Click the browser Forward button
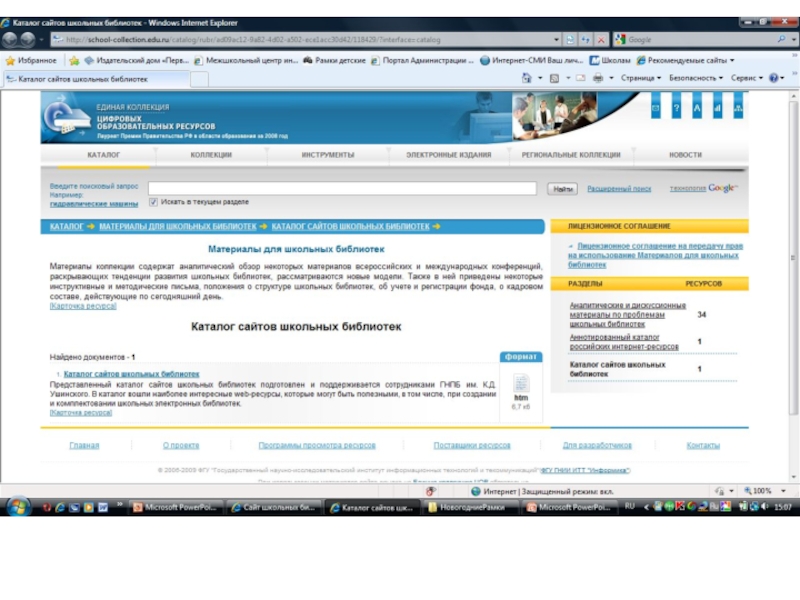This screenshot has width=800, height=600. [28, 39]
